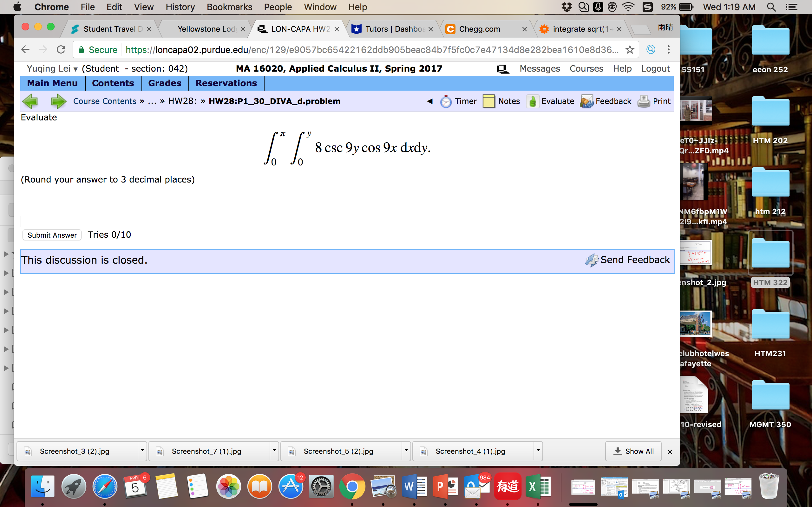This screenshot has height=507, width=812.
Task: Open the Screenshot_3 (2).jpg download options arrow
Action: point(142,451)
